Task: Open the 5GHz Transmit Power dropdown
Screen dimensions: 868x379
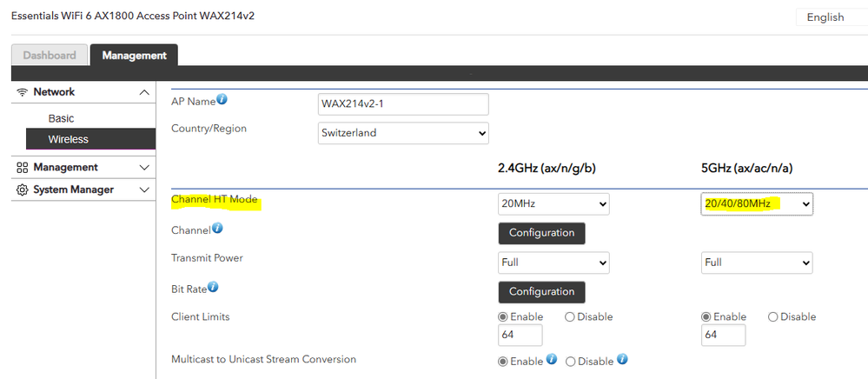Action: coord(757,263)
